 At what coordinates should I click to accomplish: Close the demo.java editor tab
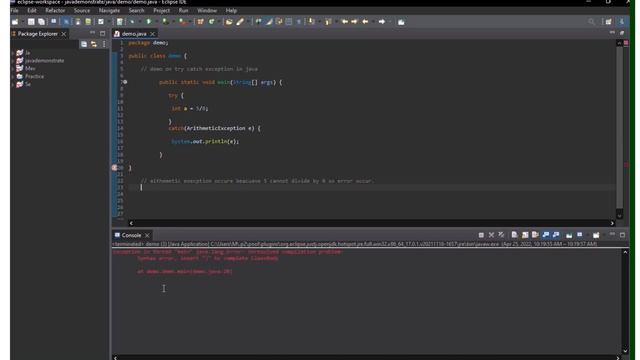click(x=152, y=34)
